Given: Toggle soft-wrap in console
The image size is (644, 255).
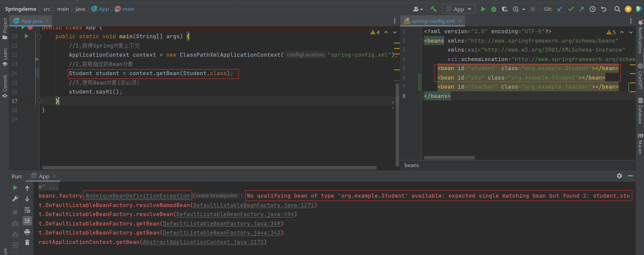Looking at the screenshot, I should (x=27, y=210).
